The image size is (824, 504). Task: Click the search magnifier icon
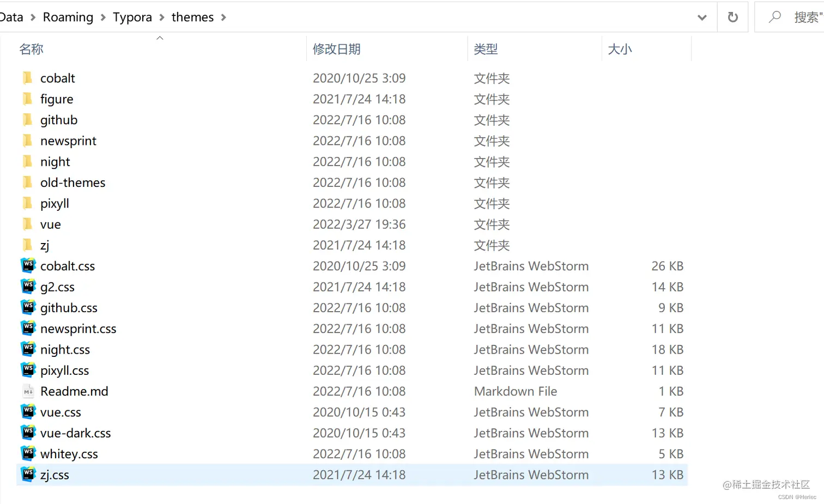[x=774, y=17]
